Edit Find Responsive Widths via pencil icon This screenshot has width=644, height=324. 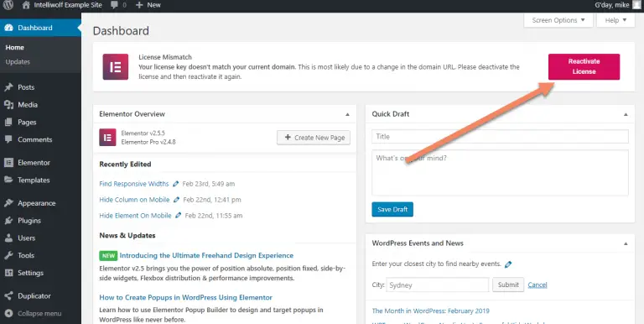[x=176, y=184]
